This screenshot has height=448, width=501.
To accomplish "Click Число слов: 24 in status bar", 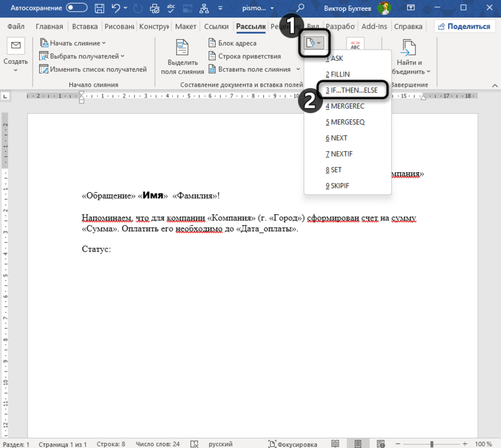I will 158,444.
